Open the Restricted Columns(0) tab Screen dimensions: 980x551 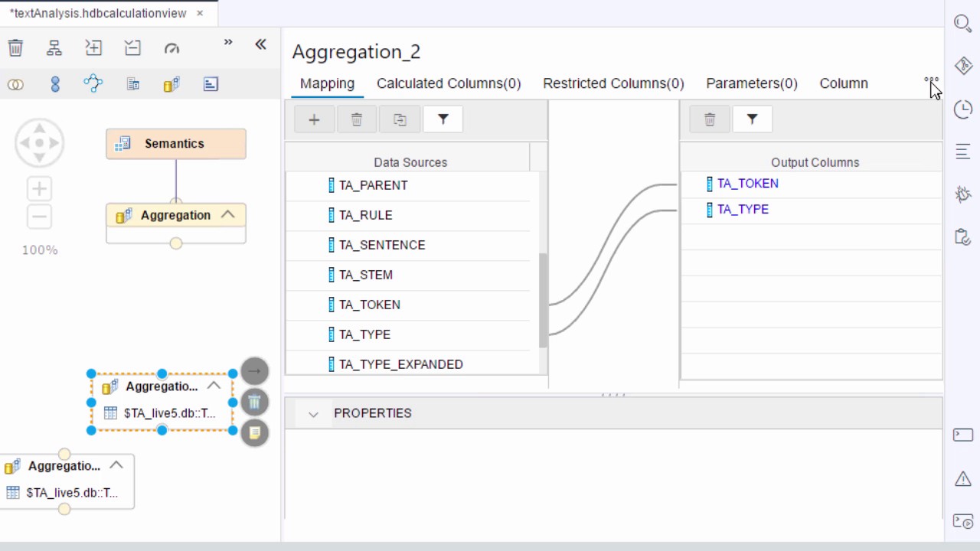(x=613, y=83)
